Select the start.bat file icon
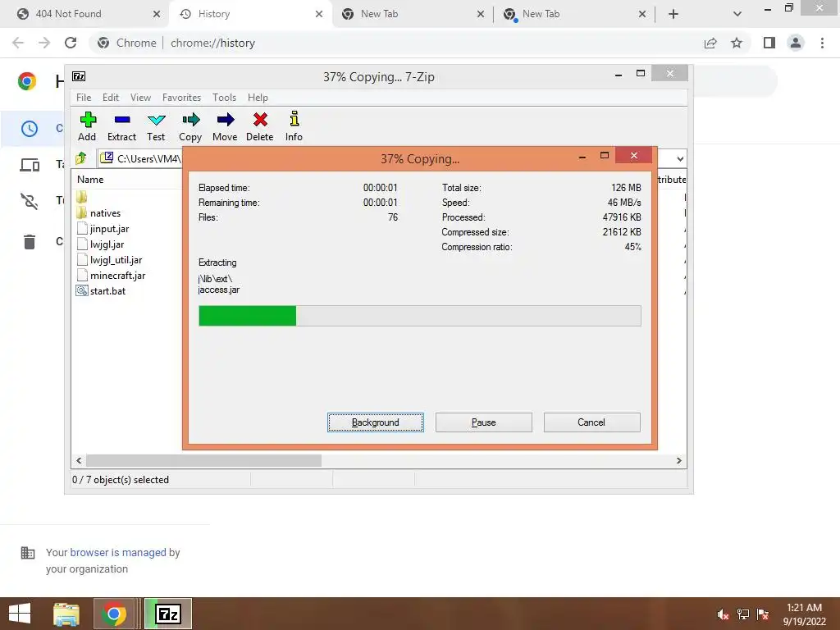840x630 pixels. point(82,290)
